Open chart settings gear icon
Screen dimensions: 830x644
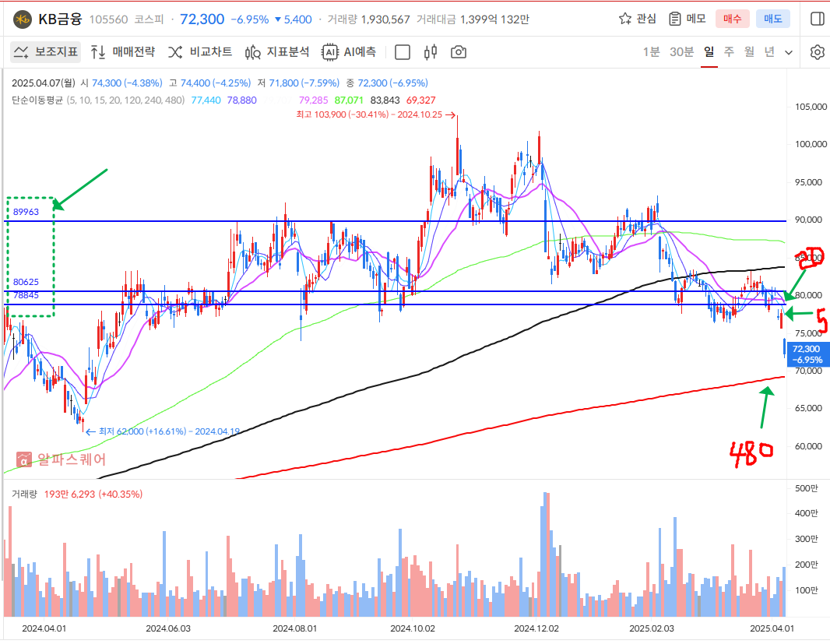tap(818, 52)
